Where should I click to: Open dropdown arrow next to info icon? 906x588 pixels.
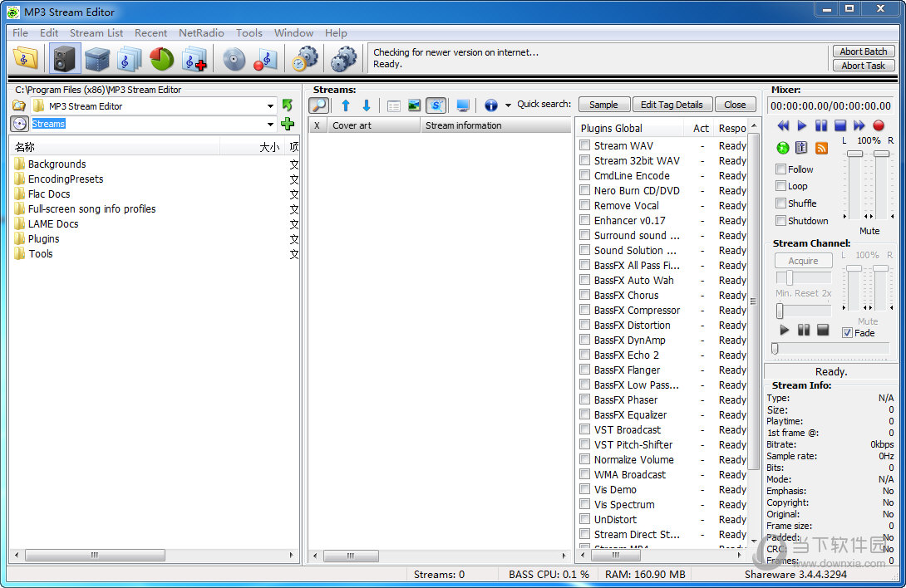(508, 105)
